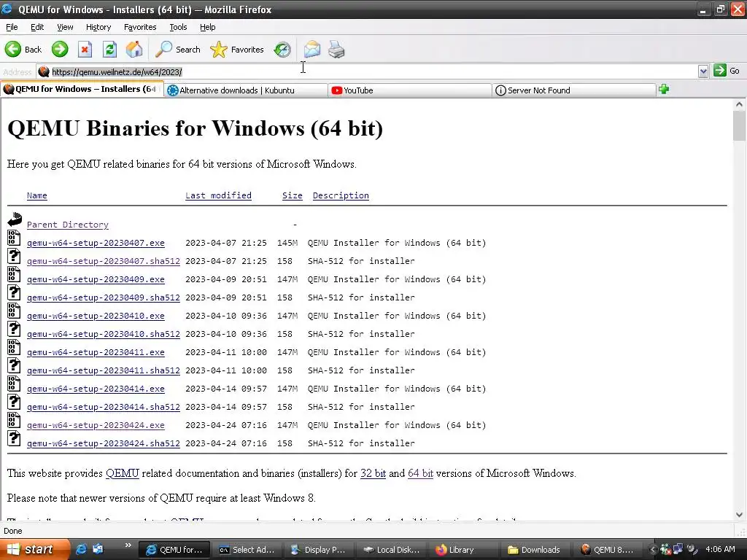Switch to Library taskbar button

[462, 550]
